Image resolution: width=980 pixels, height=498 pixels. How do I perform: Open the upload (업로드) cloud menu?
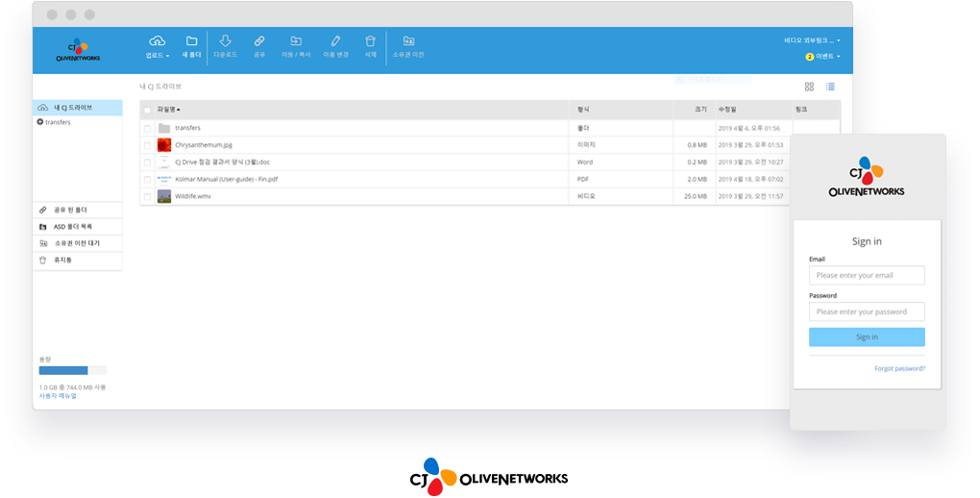click(157, 46)
